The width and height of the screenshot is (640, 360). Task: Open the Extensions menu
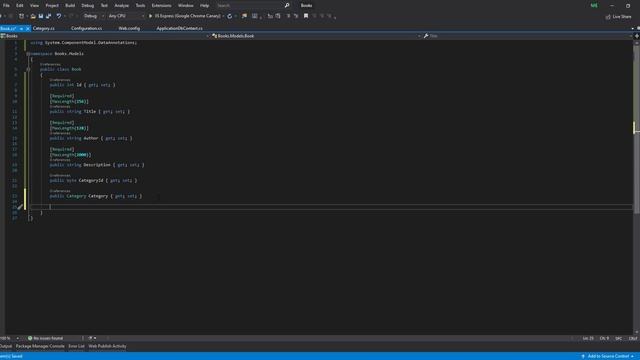[x=161, y=6]
